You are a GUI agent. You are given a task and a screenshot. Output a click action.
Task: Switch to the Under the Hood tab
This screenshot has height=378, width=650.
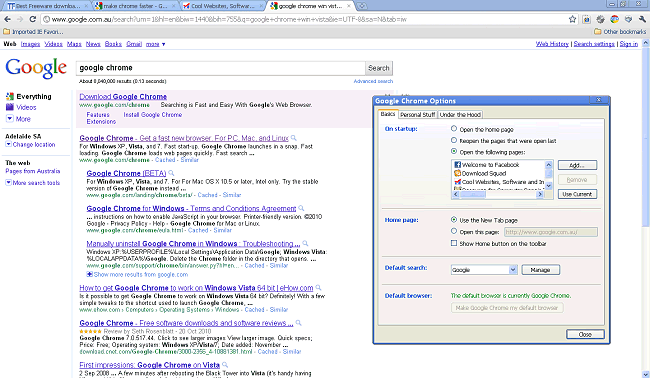460,115
